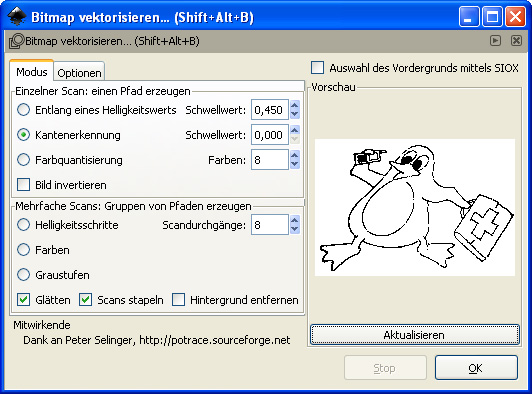This screenshot has height=394, width=532.
Task: Click the penguin preview image
Action: point(415,207)
